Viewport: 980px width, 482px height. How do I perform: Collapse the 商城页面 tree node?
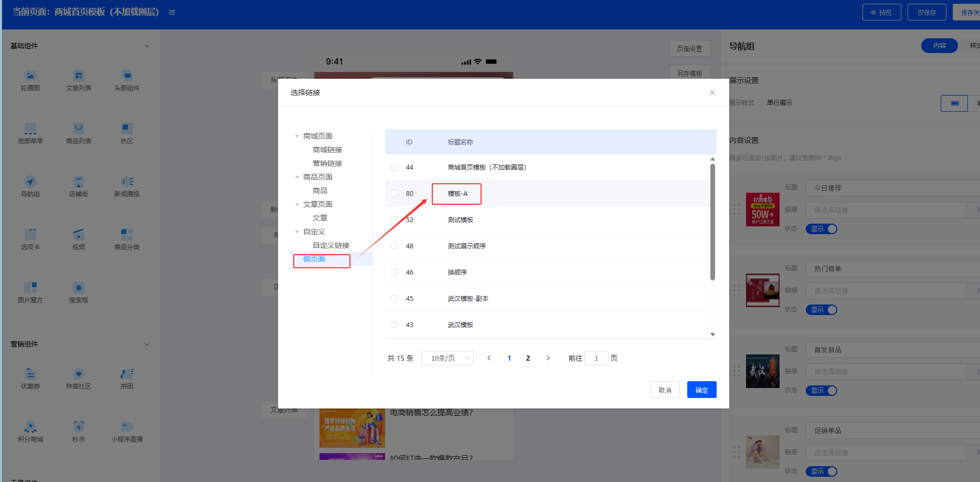(297, 136)
